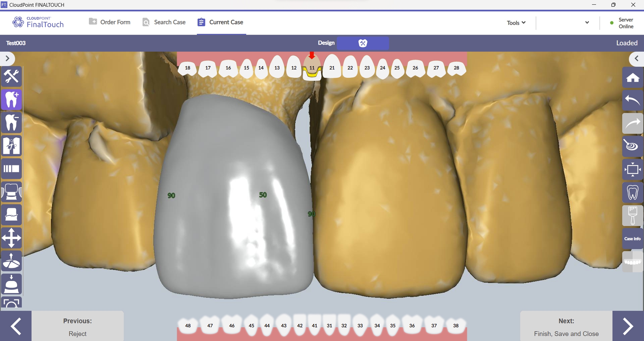Click the home view icon
The width and height of the screenshot is (644, 341).
[633, 77]
